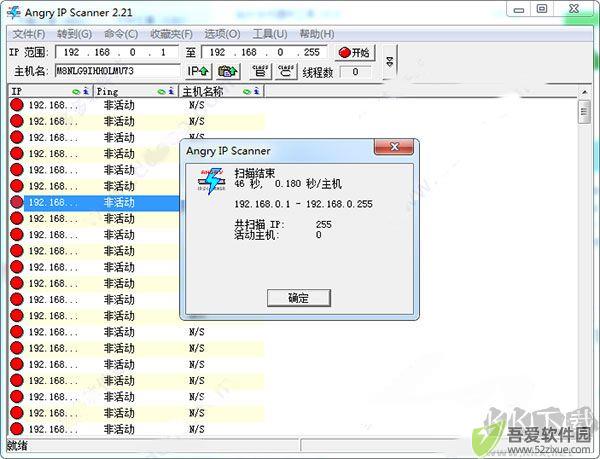Viewport: 600px width, 459px height.
Task: Click the red status dot of highlighted row
Action: pos(16,202)
